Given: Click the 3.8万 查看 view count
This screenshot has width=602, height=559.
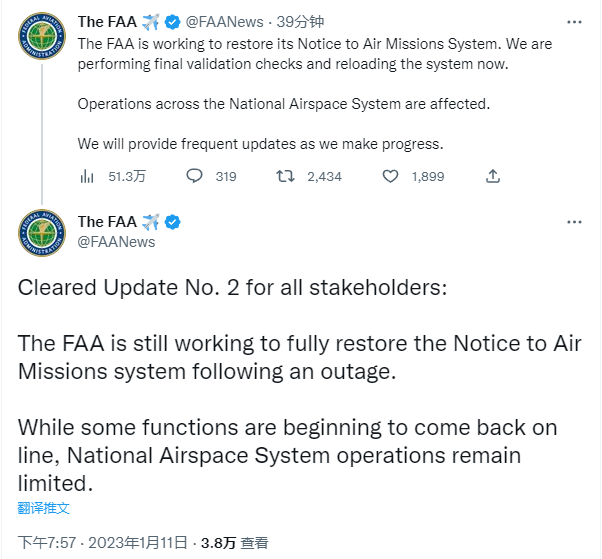Looking at the screenshot, I should pos(234,543).
